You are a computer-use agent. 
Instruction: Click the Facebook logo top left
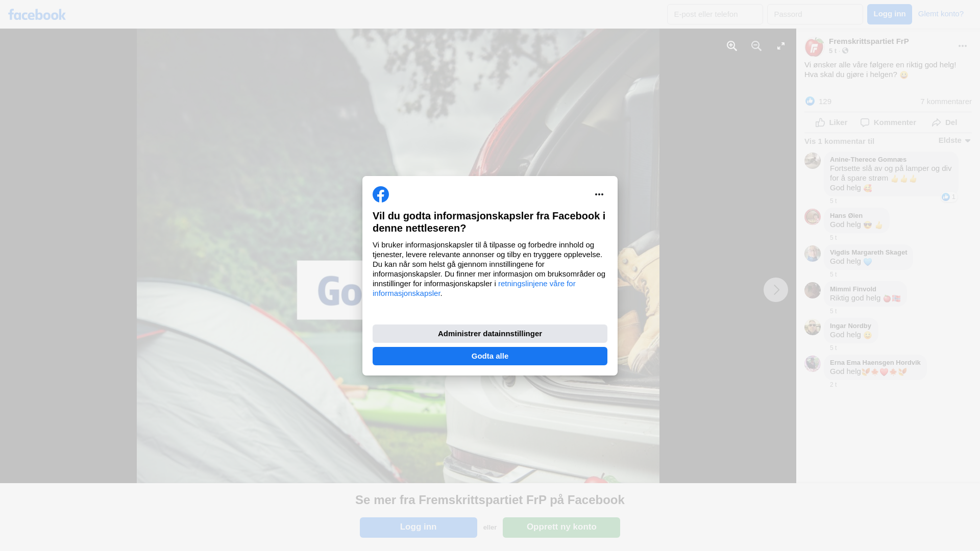[37, 14]
